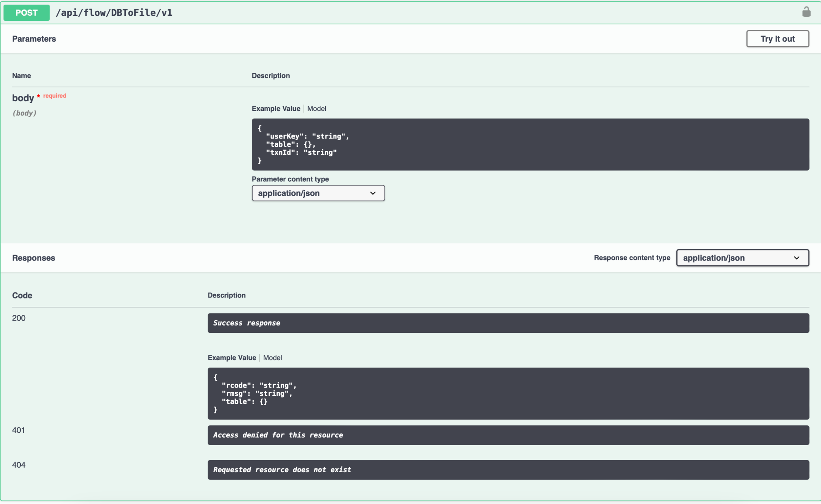Switch to the body Model tab
821x504 pixels.
316,109
